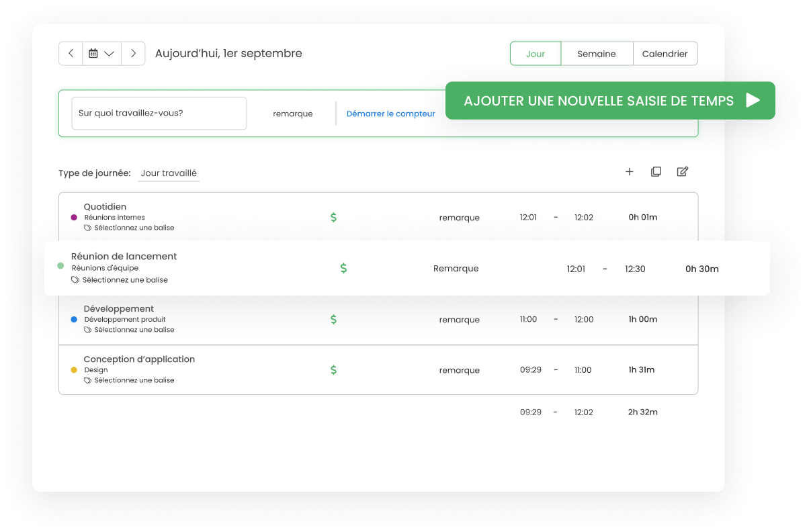Click the Aujourd'hui, 1er septembre date heading
Screen dimensions: 811x532
click(x=228, y=54)
